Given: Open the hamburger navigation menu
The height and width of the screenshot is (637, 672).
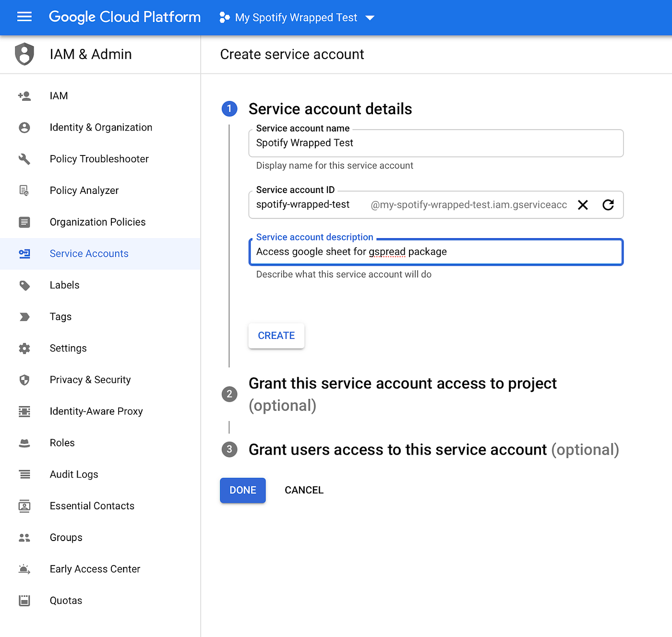Looking at the screenshot, I should coord(24,17).
